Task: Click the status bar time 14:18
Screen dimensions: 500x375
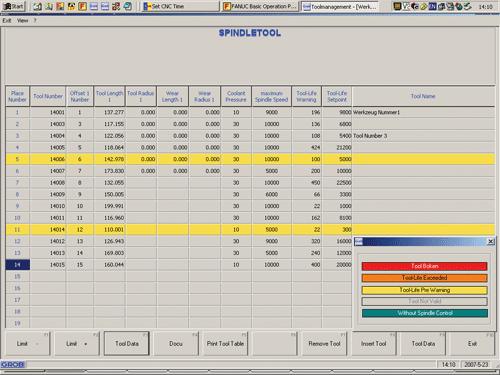Action: click(x=448, y=364)
